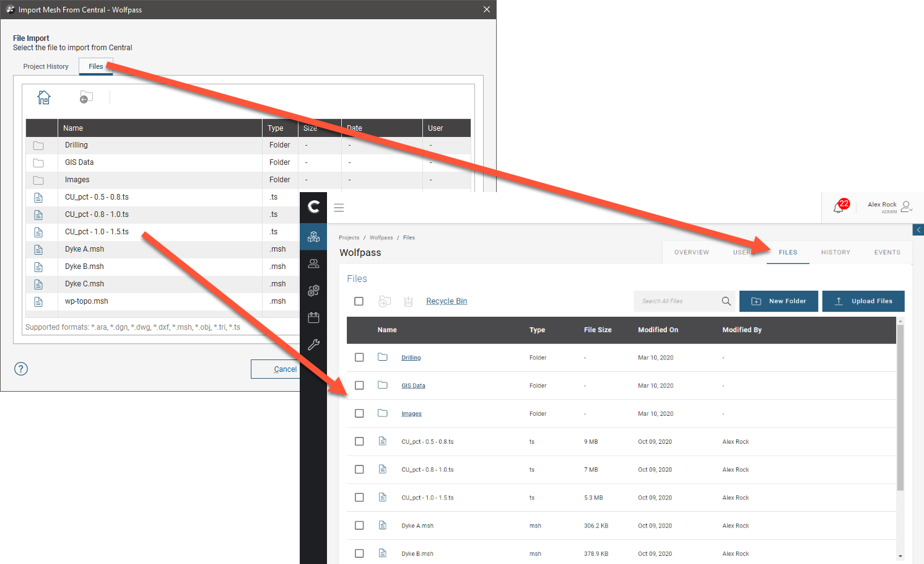Screen dimensions: 924x564
Task: Open calendar icon in Central sidebar
Action: [314, 317]
